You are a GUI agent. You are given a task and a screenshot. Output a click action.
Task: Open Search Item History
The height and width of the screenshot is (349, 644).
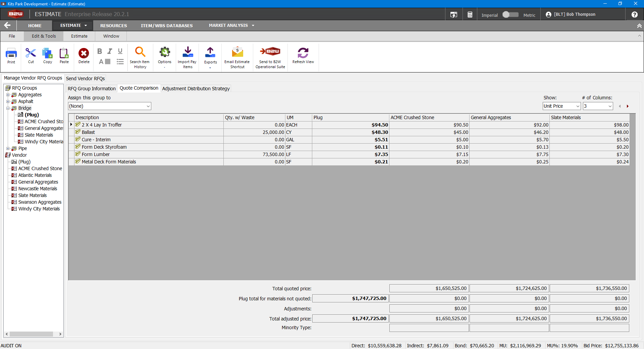point(140,57)
